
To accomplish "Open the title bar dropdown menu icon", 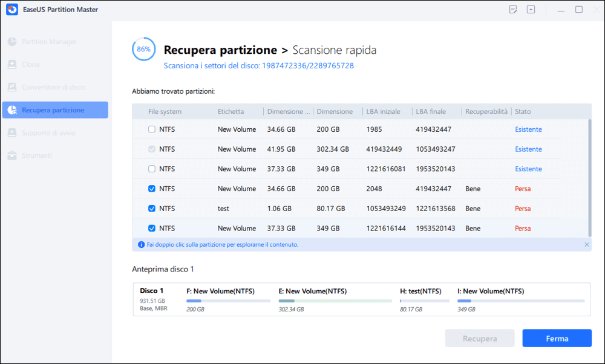I will tap(531, 10).
